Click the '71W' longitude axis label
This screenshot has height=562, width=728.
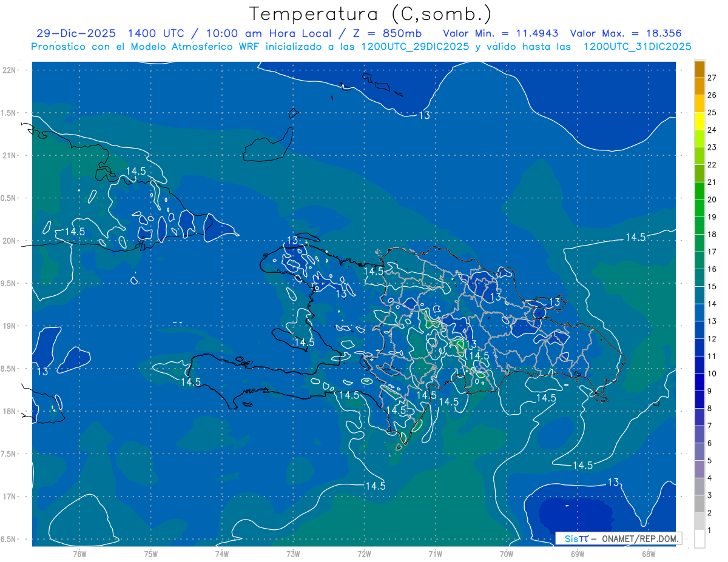(x=435, y=554)
